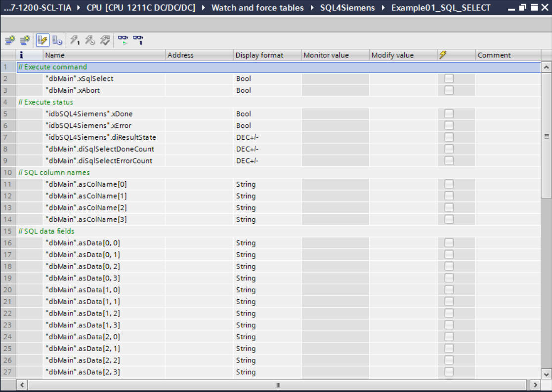Click the float window icon in title bar
Viewport: 552px width, 392px height.
(522, 7)
